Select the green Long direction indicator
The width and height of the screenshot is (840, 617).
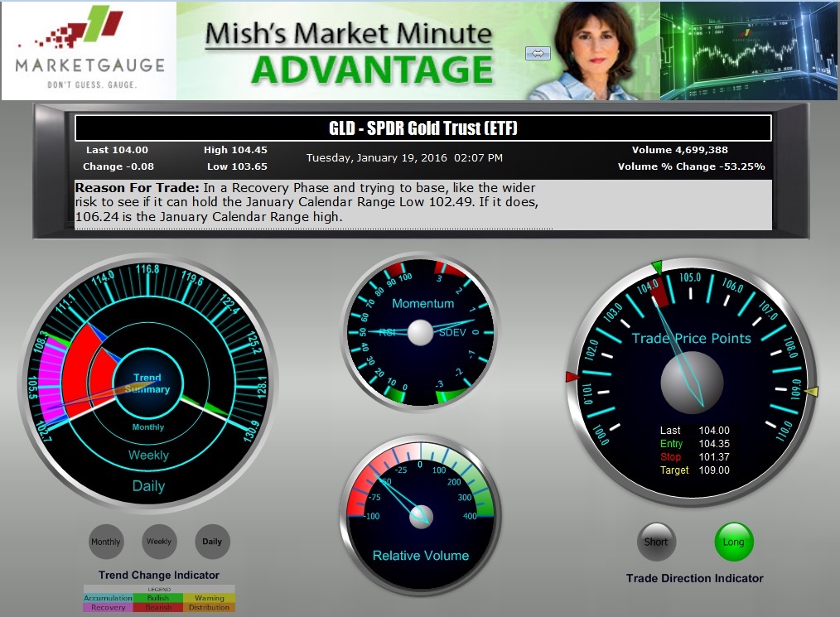click(x=733, y=542)
